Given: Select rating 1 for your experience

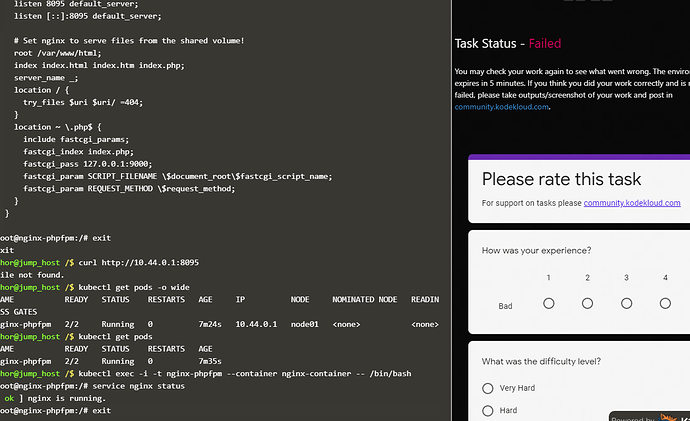Looking at the screenshot, I should click(547, 303).
